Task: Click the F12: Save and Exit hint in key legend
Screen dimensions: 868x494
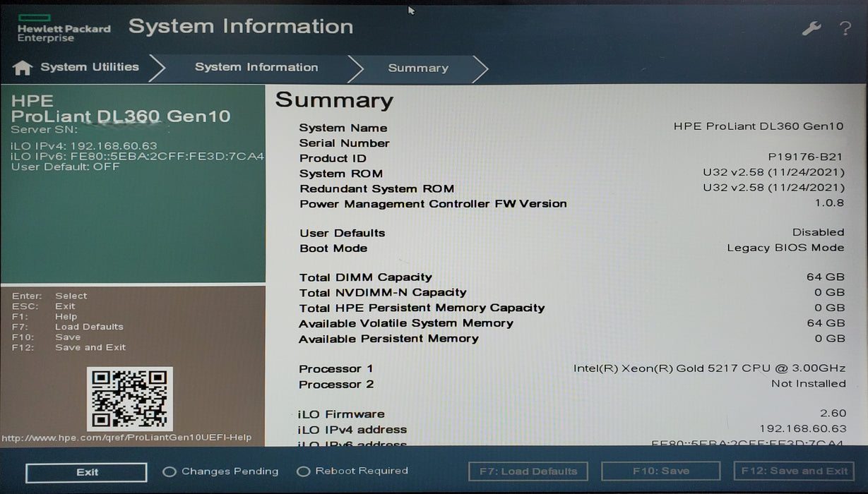Action: pyautogui.click(x=69, y=347)
